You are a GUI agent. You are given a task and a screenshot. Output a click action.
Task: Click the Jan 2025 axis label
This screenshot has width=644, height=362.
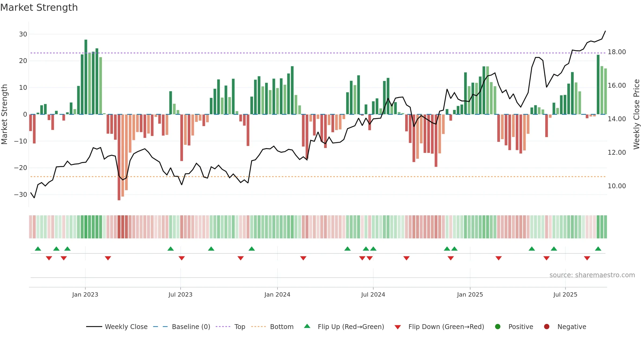tap(470, 294)
